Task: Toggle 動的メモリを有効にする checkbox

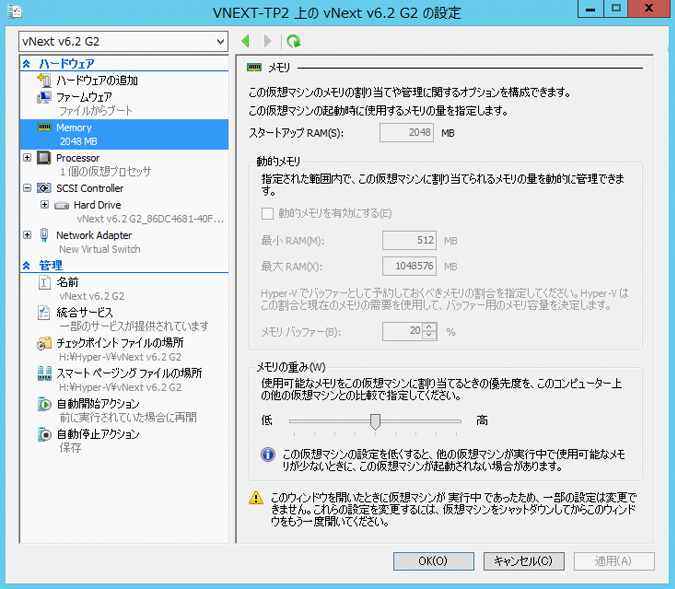Action: click(x=267, y=214)
